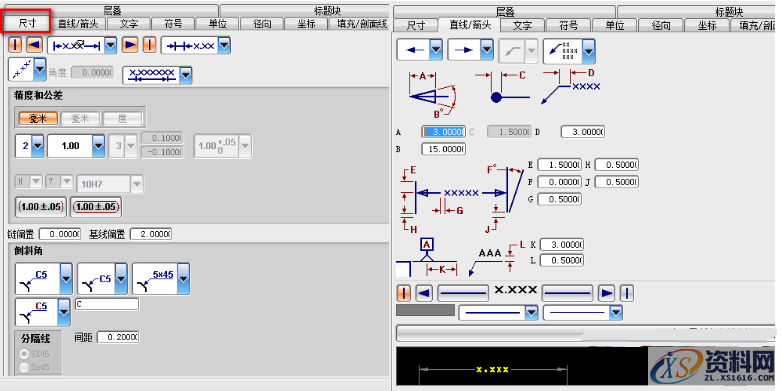This screenshot has height=391, width=782.
Task: Click the right arrow icon beside ×.××× in the right panel
Action: coord(606,293)
